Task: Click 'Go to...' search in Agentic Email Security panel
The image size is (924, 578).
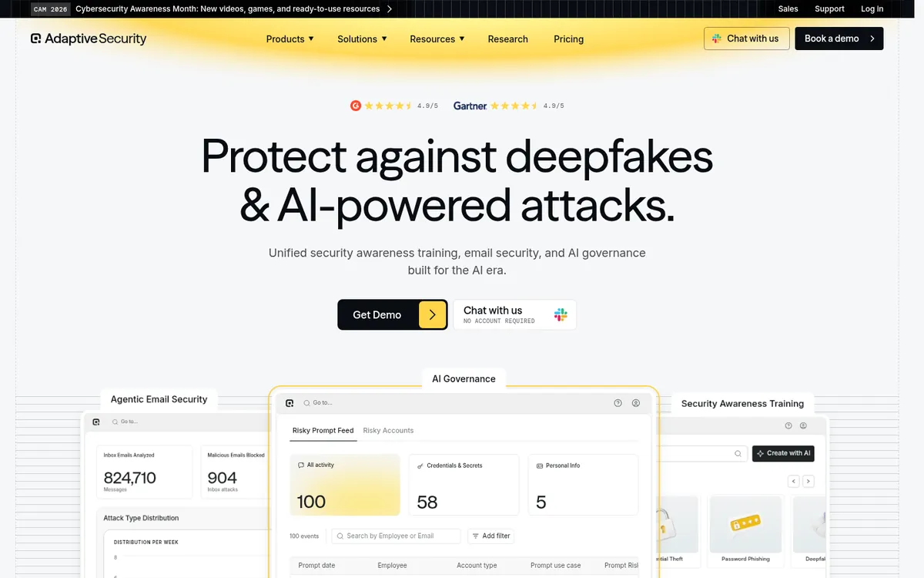Action: click(124, 422)
